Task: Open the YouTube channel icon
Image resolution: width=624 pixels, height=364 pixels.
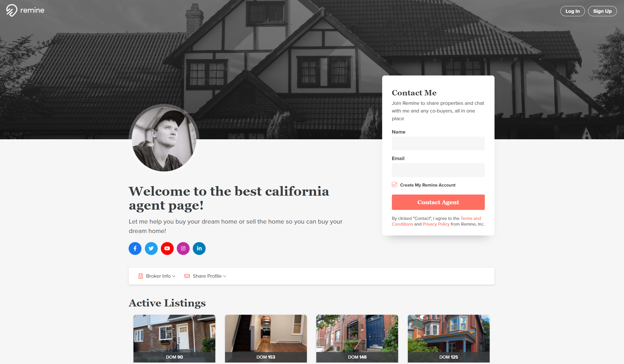Action: 167,248
